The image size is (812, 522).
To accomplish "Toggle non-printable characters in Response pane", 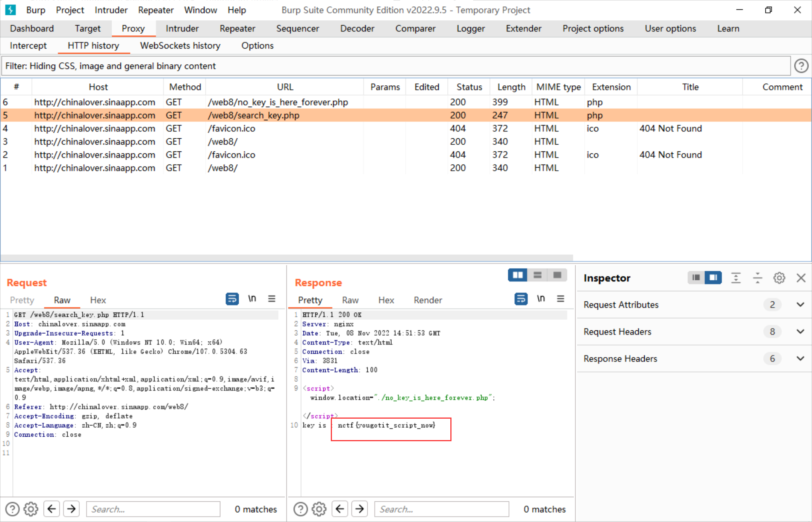I will point(541,299).
